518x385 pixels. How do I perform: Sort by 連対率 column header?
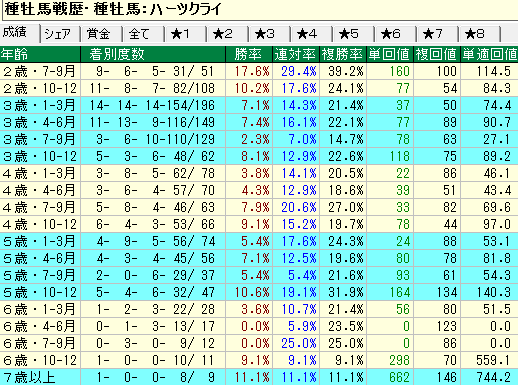(x=296, y=54)
